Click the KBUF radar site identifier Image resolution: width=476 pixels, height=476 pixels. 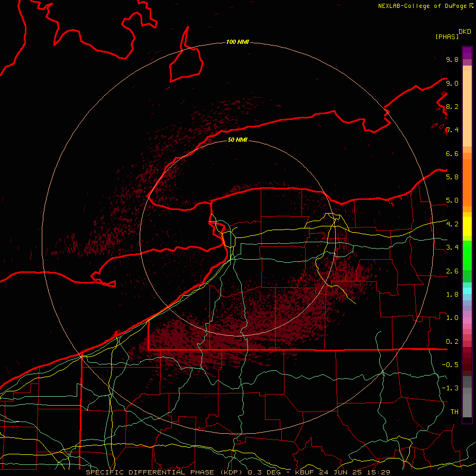click(x=305, y=472)
